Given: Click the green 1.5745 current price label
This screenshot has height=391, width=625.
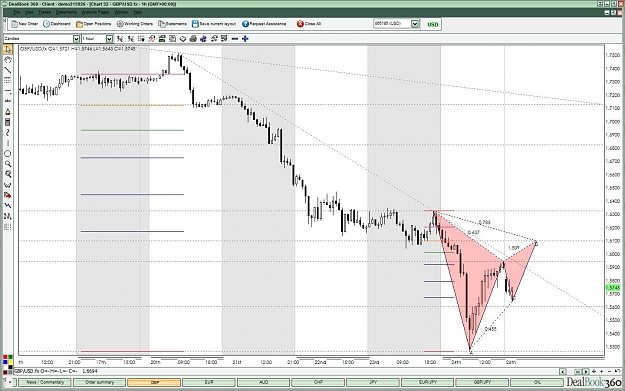Looking at the screenshot, I should tap(613, 287).
